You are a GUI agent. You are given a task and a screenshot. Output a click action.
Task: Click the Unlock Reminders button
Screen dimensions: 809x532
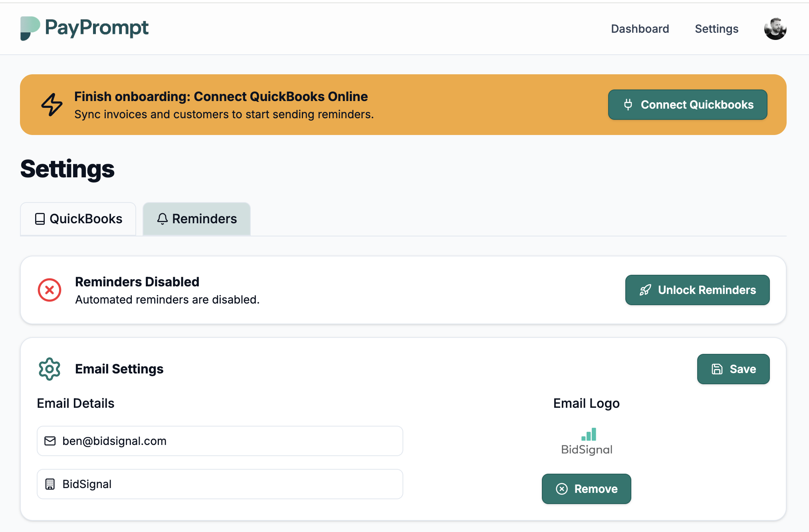click(x=697, y=290)
